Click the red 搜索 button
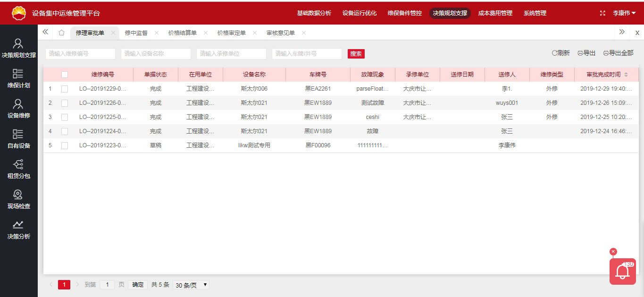Viewport: 644px width, 297px height. coord(356,54)
